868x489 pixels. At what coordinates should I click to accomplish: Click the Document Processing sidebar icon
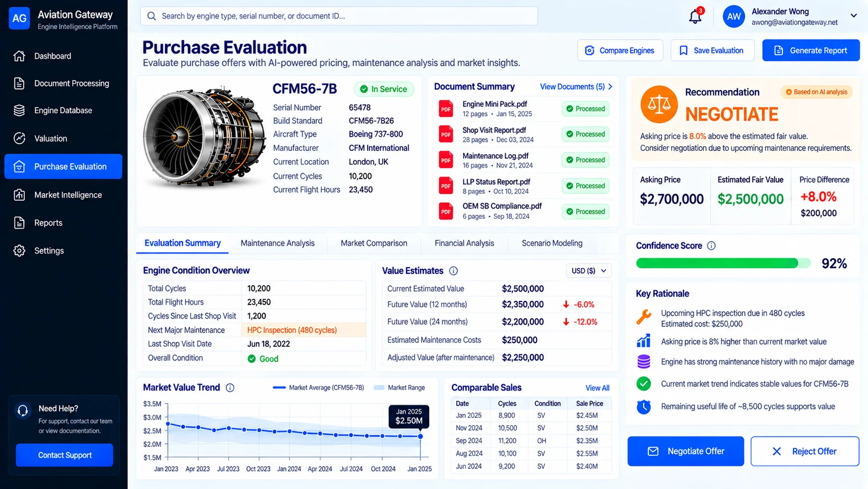coord(19,83)
